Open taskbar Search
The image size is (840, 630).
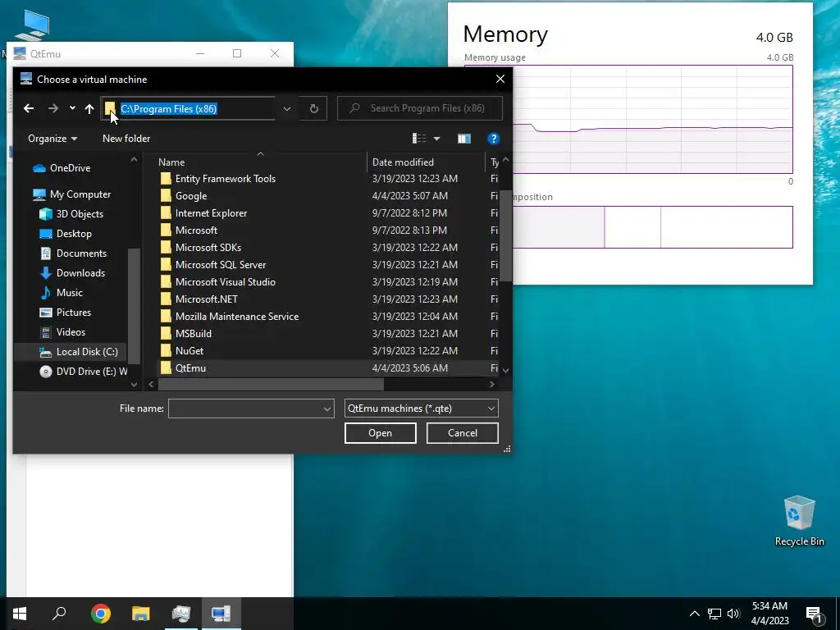59,614
